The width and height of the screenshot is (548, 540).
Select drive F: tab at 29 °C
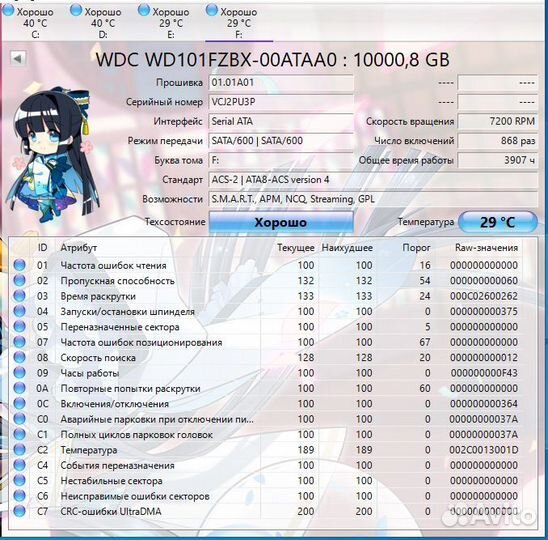click(239, 22)
